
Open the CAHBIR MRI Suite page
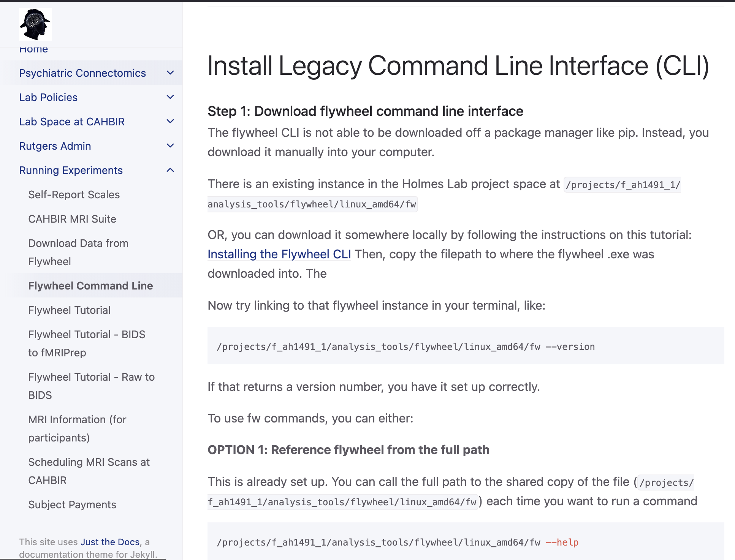point(72,218)
